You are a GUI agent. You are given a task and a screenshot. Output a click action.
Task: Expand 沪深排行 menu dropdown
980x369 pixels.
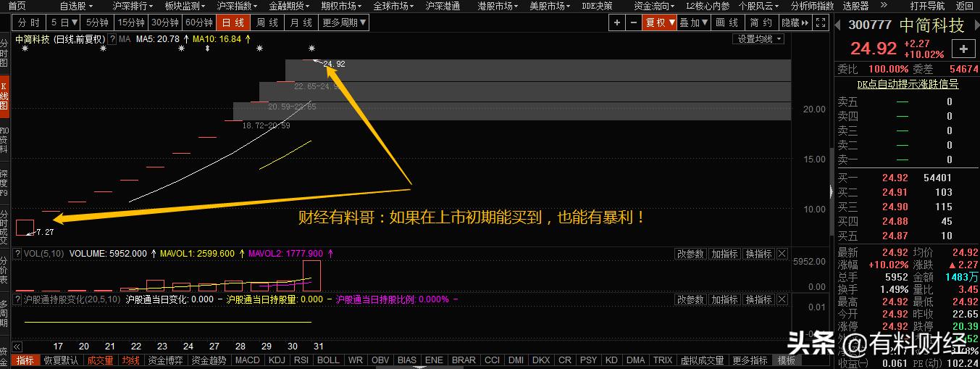133,6
